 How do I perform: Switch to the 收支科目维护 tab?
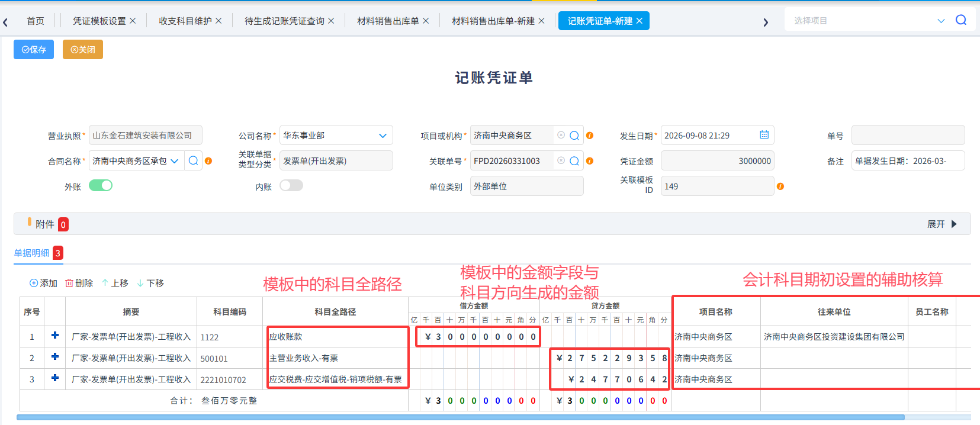185,21
